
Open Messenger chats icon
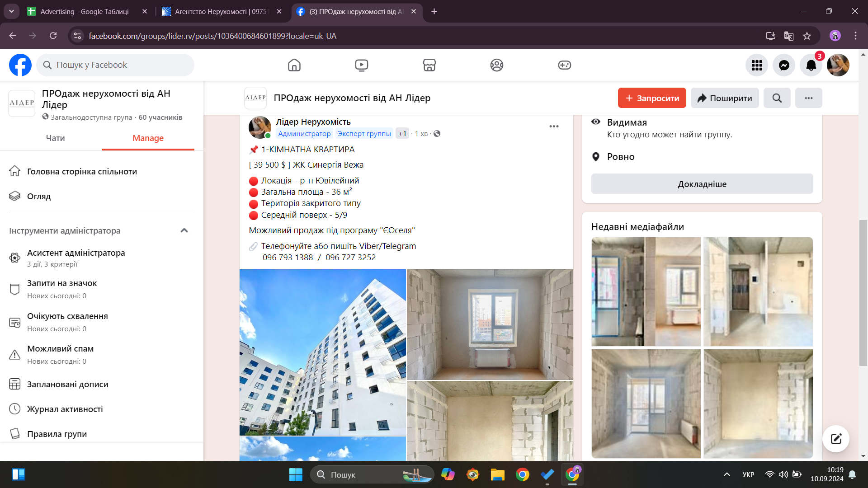tap(784, 65)
